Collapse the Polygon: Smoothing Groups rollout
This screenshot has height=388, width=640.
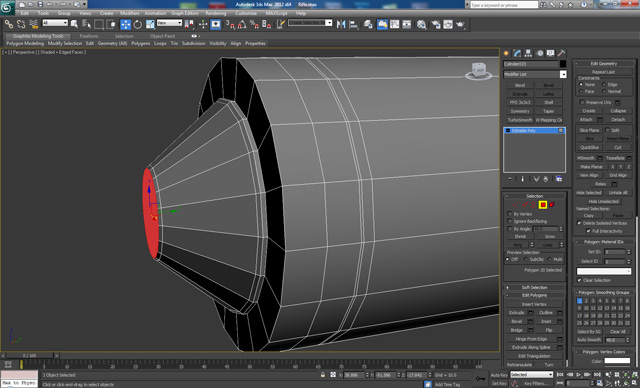point(604,293)
